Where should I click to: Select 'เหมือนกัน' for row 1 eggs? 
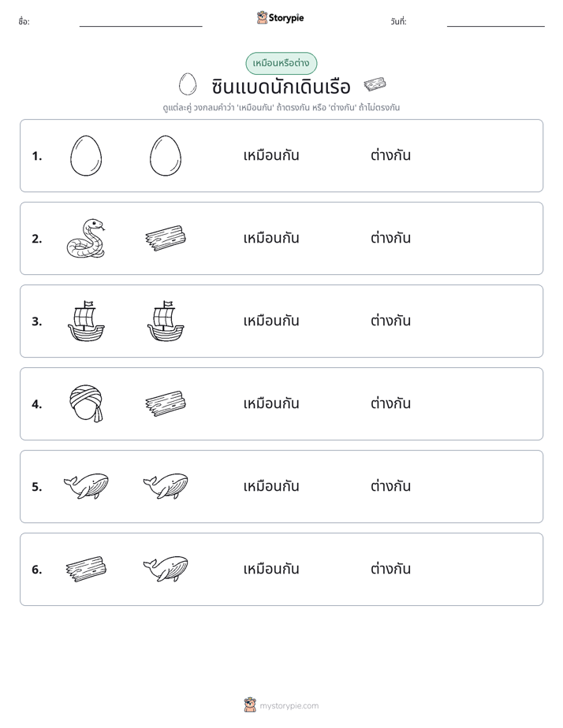click(271, 155)
